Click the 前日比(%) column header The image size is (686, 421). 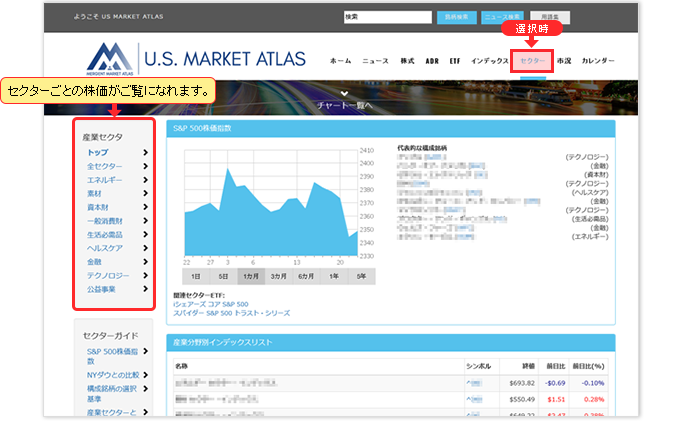coord(588,366)
